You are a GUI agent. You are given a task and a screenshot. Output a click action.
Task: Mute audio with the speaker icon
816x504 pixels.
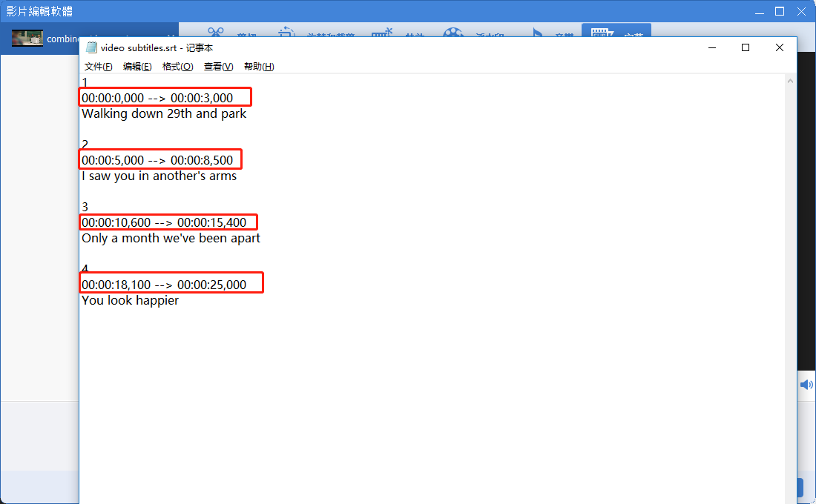point(806,385)
